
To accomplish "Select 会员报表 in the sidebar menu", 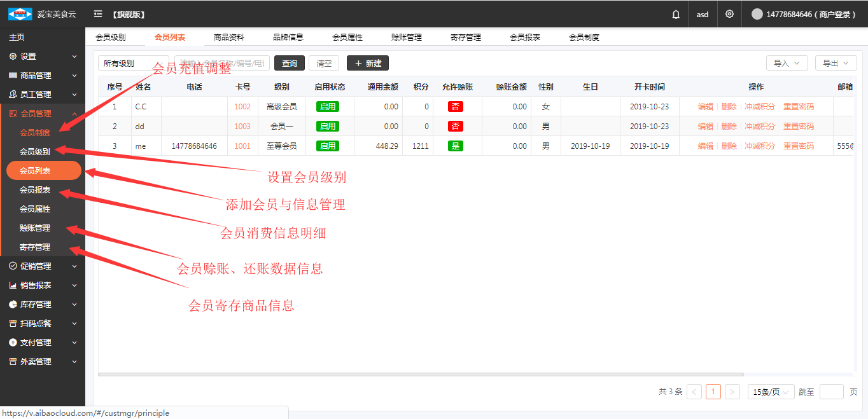I will tap(35, 190).
